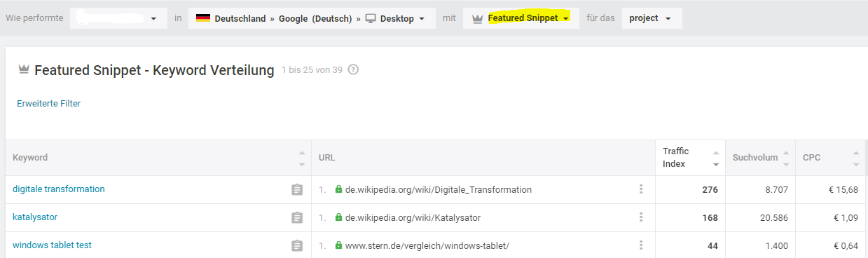Open the digitale transformation keyword link
Image resolution: width=868 pixels, height=258 pixels.
(x=59, y=189)
